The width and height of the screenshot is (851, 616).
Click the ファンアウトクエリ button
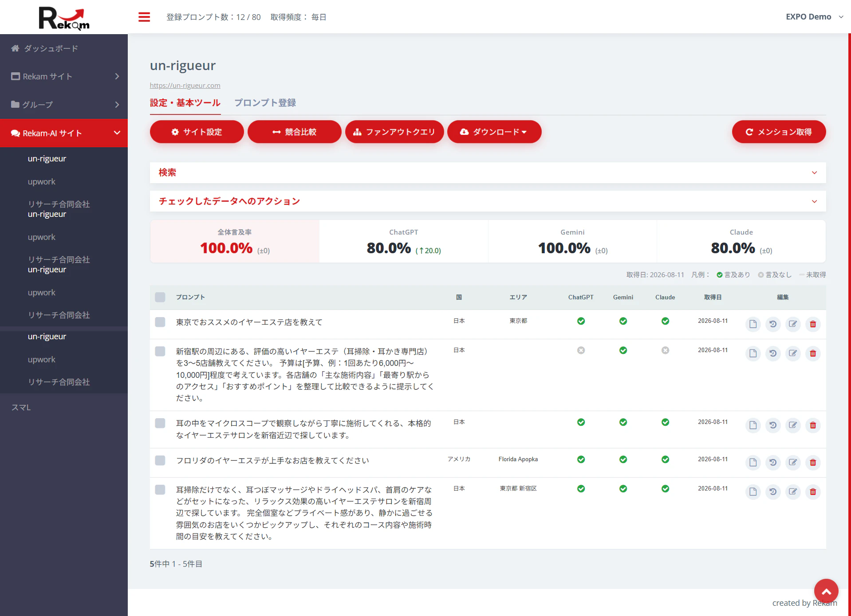pos(394,132)
